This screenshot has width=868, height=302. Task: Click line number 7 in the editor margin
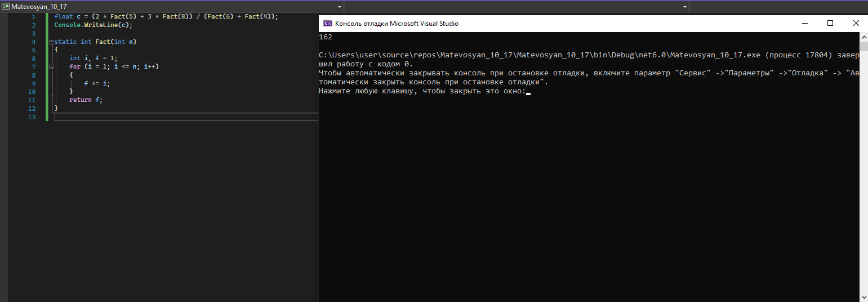[34, 67]
